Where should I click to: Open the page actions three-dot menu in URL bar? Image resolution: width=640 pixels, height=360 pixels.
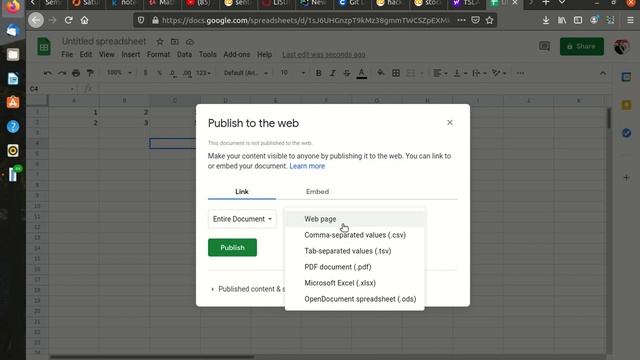click(x=461, y=20)
